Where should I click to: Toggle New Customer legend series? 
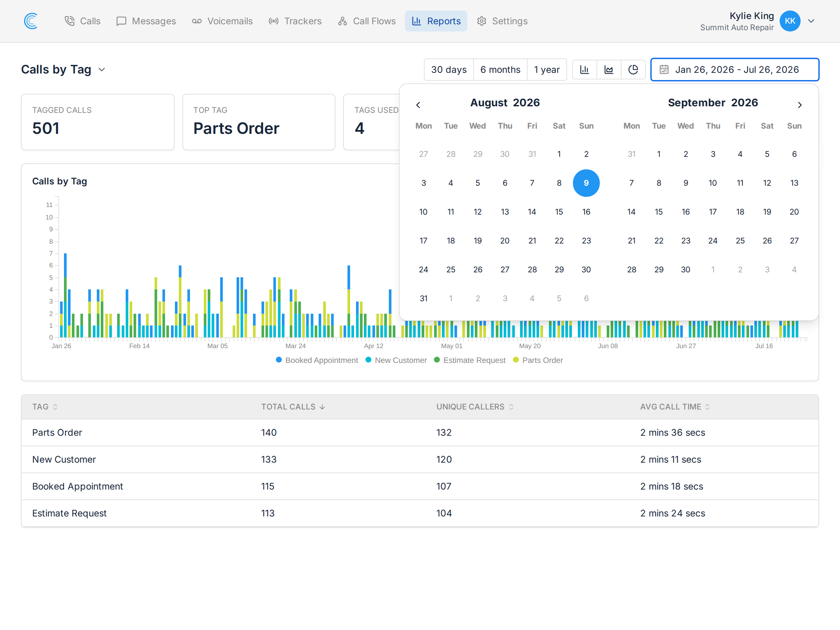pos(396,360)
